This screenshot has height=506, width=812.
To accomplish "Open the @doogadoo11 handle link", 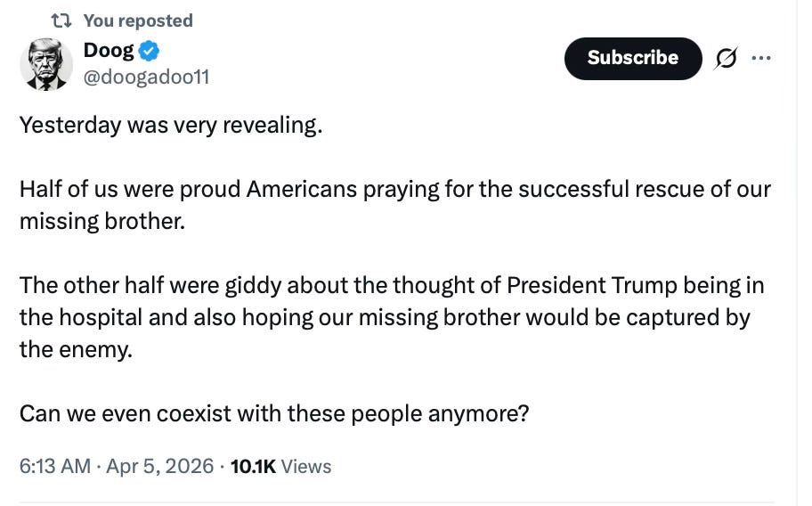I will tap(146, 78).
